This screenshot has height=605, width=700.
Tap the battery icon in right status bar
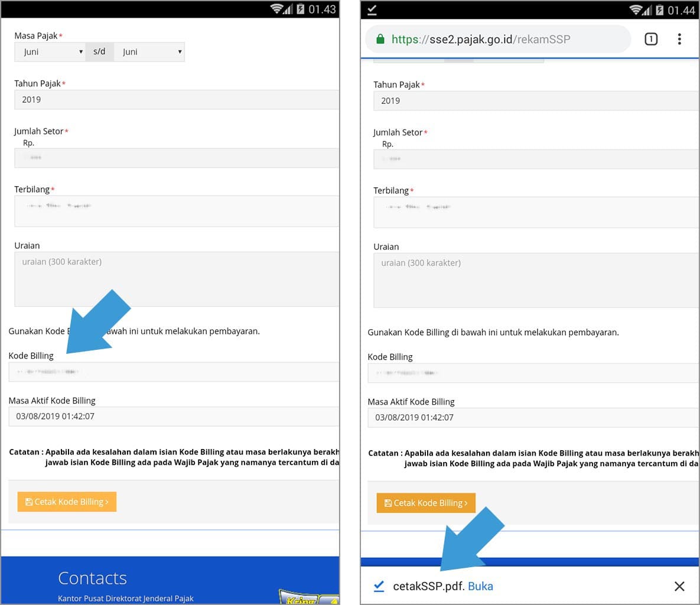coord(659,10)
